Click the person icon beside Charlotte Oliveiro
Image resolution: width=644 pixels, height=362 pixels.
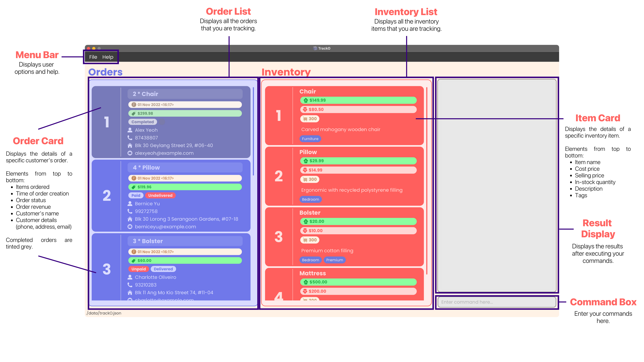[130, 277]
